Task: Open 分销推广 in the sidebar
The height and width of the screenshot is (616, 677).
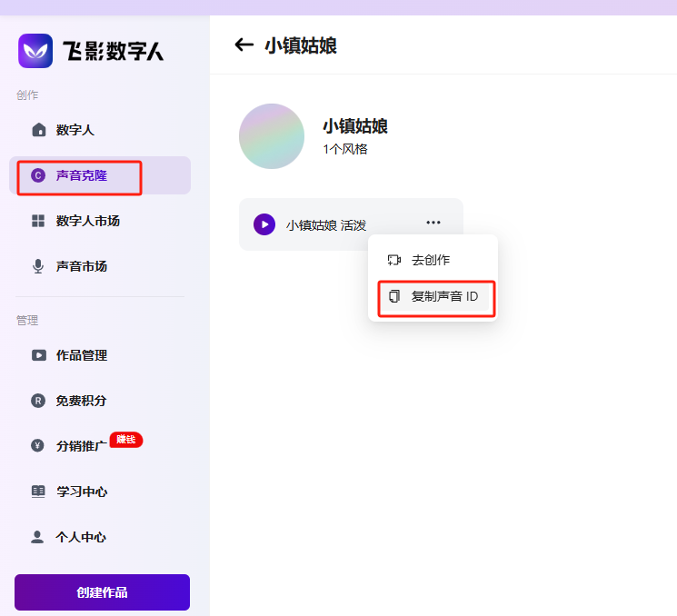Action: pyautogui.click(x=100, y=446)
